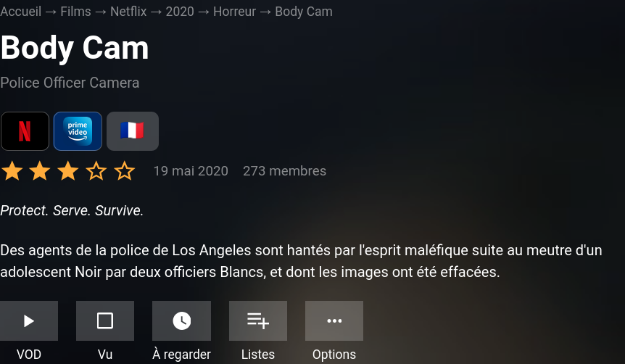Open the 2020 breadcrumb link
The height and width of the screenshot is (364, 625).
[180, 12]
